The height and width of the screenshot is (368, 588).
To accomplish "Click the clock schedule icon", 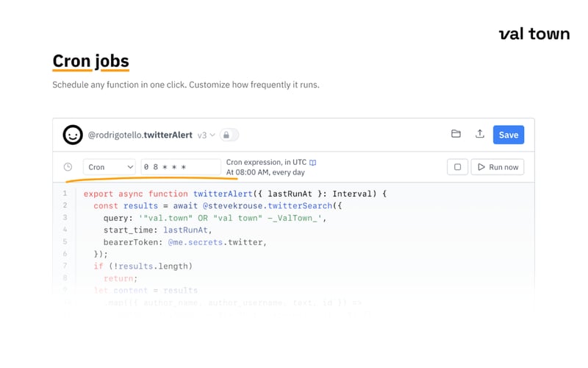I will click(x=68, y=167).
